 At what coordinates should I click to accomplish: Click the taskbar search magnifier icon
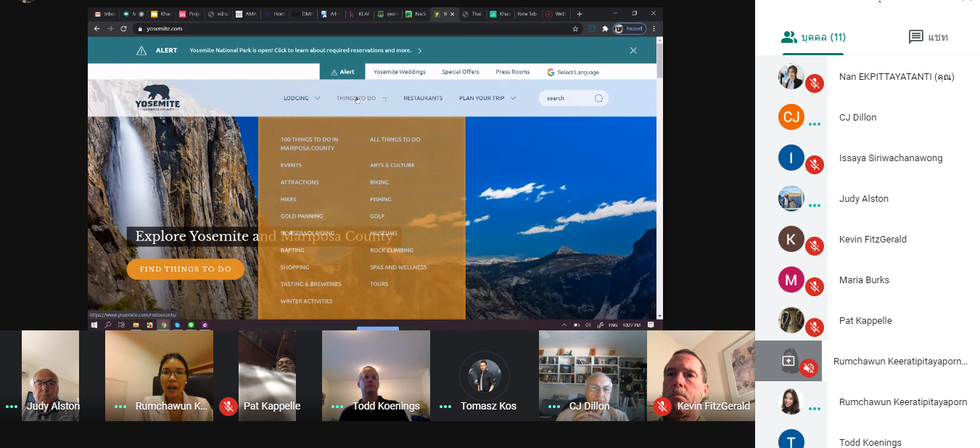[x=108, y=325]
